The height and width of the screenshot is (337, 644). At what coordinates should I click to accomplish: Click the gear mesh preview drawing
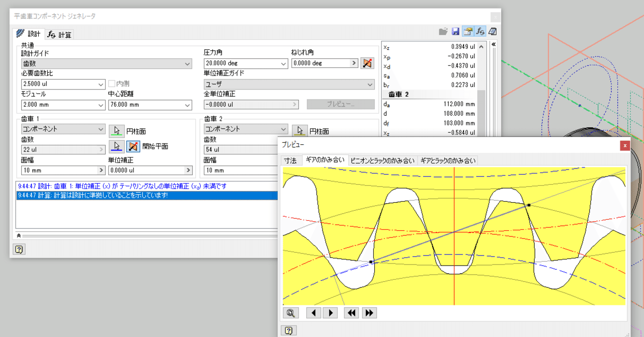pyautogui.click(x=454, y=235)
